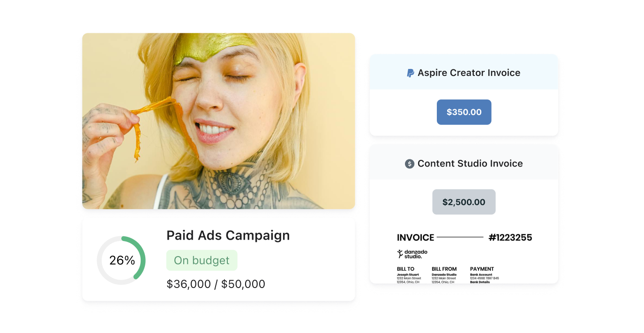Click the 26% label inside the ring
This screenshot has width=644, height=333.
click(122, 261)
